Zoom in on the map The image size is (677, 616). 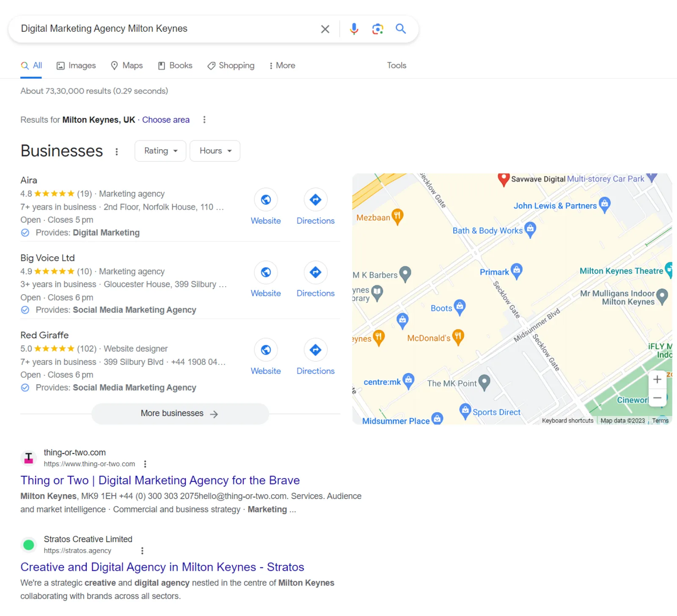point(657,379)
